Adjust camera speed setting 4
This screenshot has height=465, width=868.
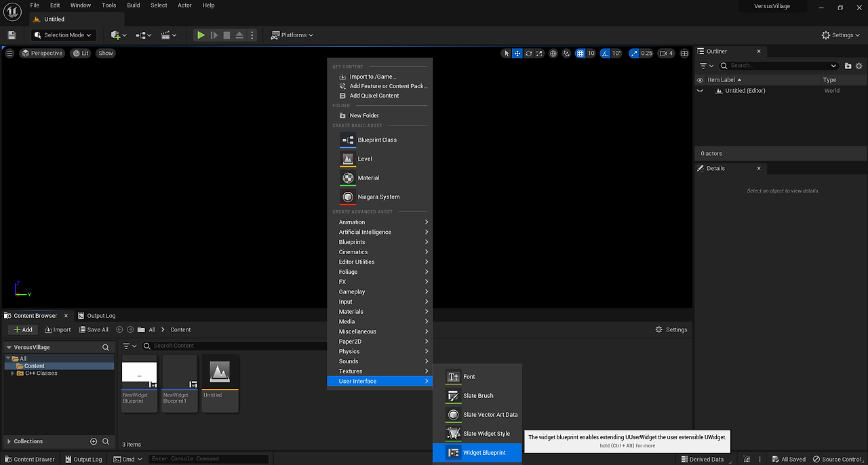pos(667,54)
